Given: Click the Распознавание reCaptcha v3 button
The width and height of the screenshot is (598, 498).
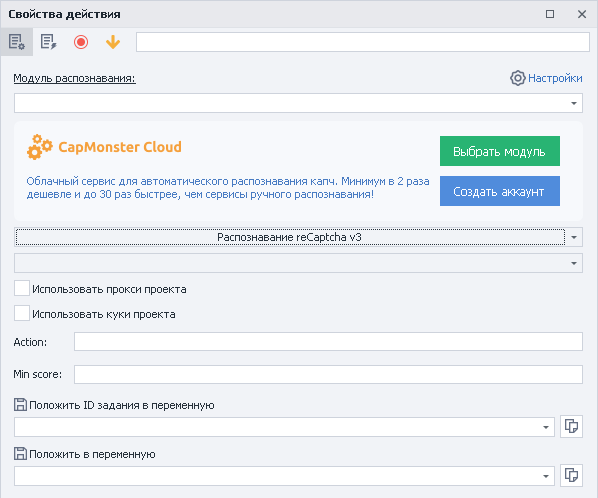Looking at the screenshot, I should pyautogui.click(x=290, y=237).
